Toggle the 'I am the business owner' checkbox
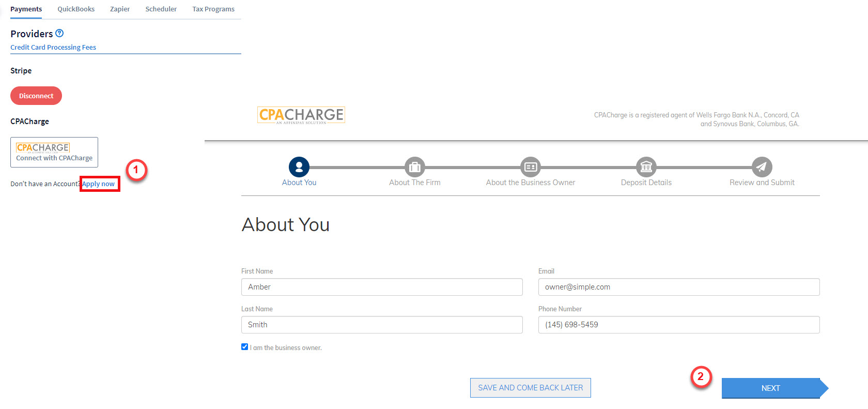 pos(245,347)
